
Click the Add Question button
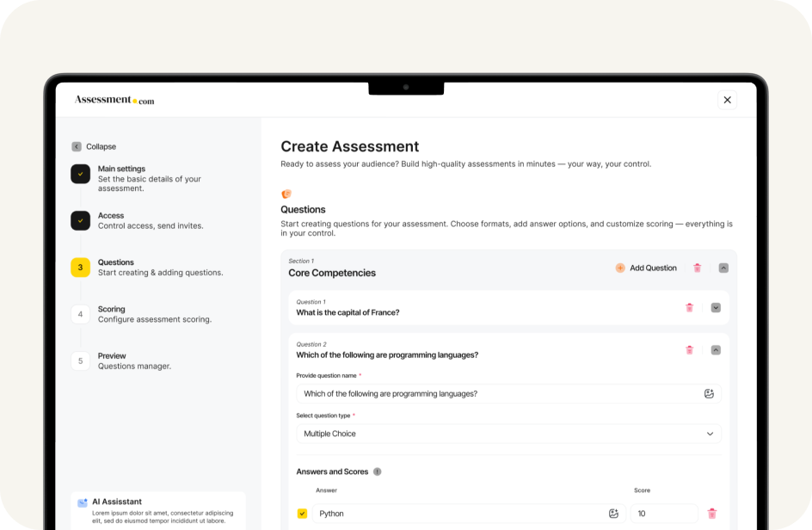[x=646, y=268]
